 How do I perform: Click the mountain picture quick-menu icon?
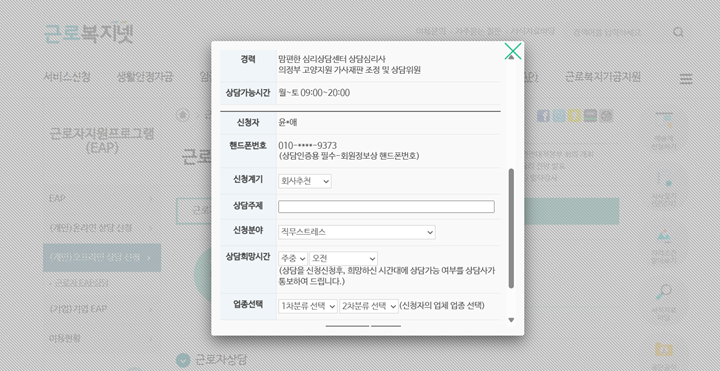point(664,237)
